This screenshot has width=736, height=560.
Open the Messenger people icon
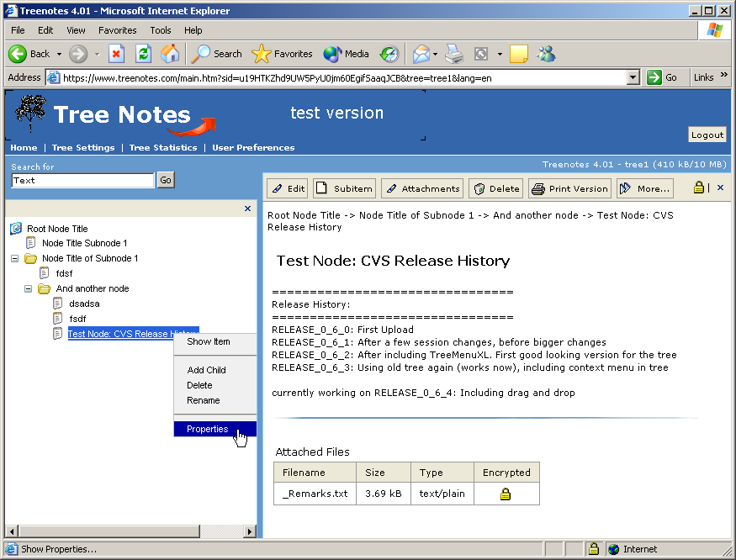pos(547,54)
